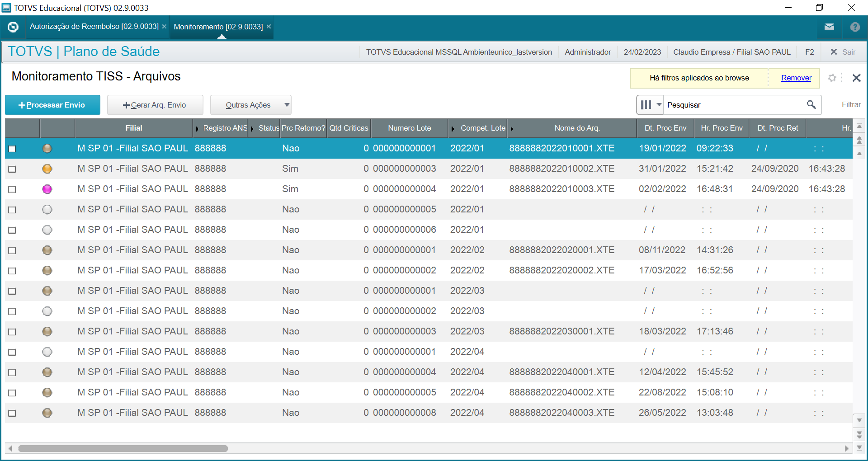Click the Hr. Proc Env column header
The image size is (868, 461).
722,128
